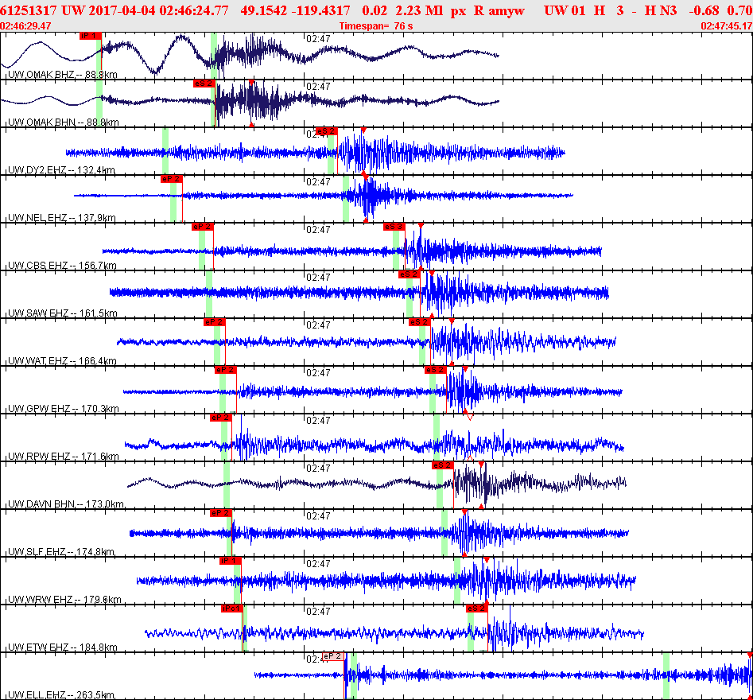
Task: Click the green predicted S bar on WRW EHZ
Action: click(x=457, y=580)
